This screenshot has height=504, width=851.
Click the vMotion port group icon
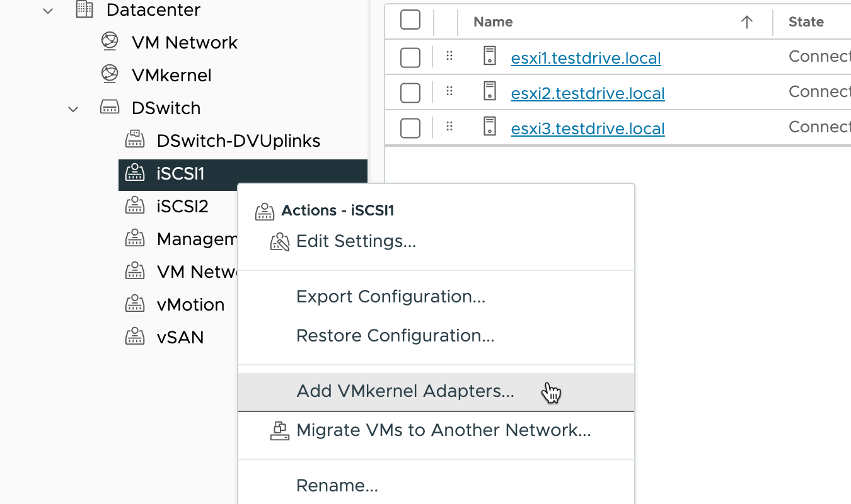coord(134,304)
